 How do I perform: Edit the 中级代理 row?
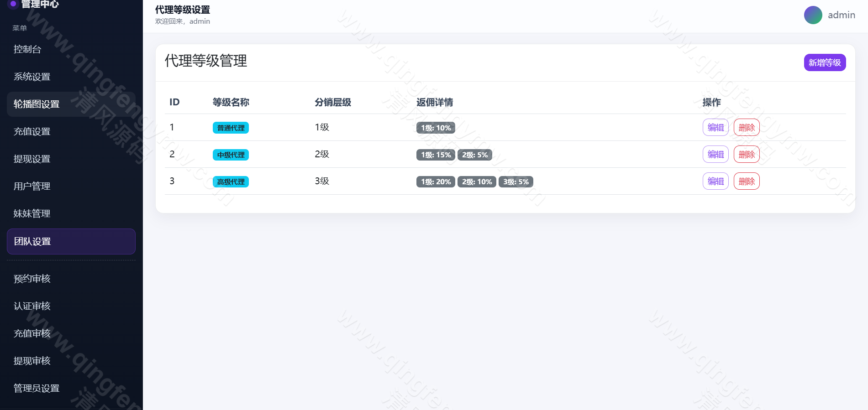715,154
